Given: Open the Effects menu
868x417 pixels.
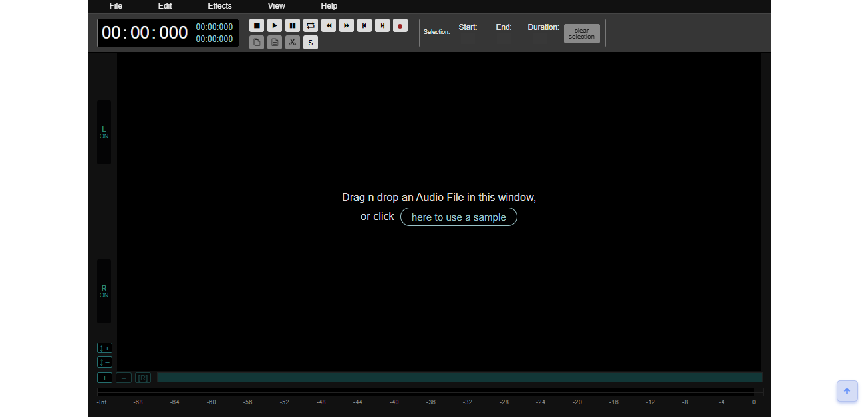Looking at the screenshot, I should click(x=219, y=6).
